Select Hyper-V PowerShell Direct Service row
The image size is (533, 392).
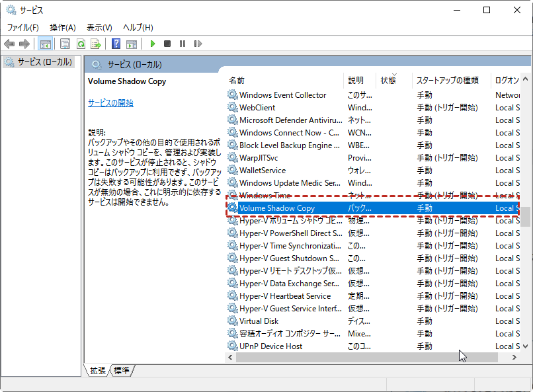pos(373,233)
